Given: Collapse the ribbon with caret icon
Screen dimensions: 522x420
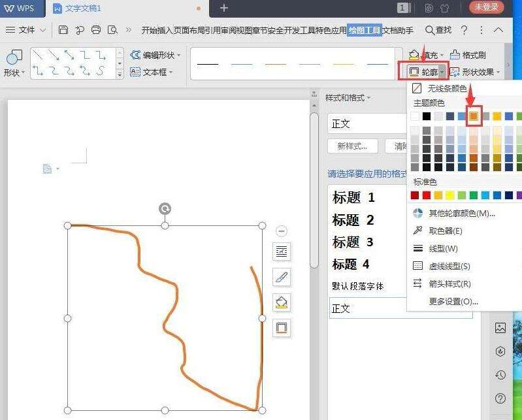Looking at the screenshot, I should coord(498,30).
